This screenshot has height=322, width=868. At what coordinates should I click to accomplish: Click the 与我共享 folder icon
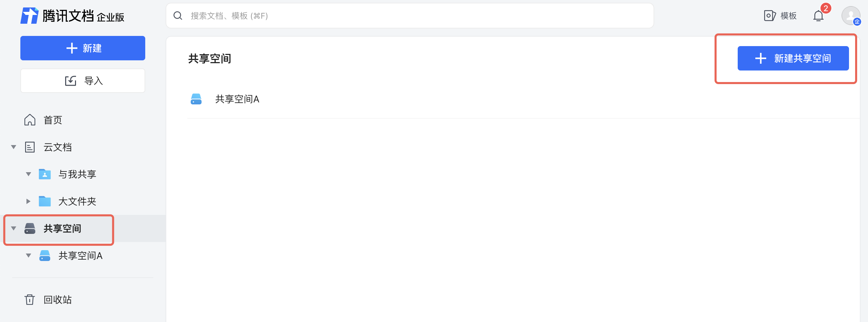[x=45, y=174]
